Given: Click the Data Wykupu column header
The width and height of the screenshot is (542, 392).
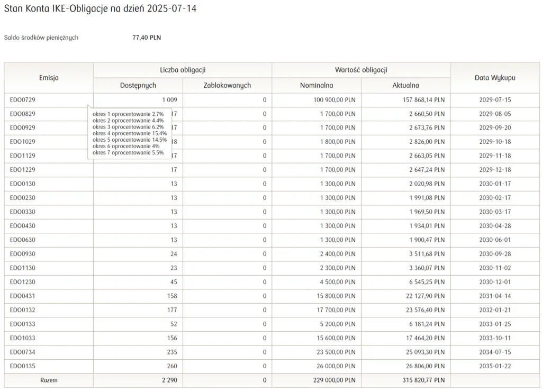Looking at the screenshot, I should 495,78.
